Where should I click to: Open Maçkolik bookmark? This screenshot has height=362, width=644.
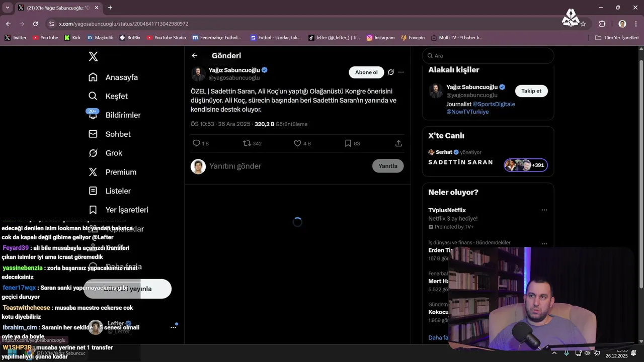click(x=100, y=38)
